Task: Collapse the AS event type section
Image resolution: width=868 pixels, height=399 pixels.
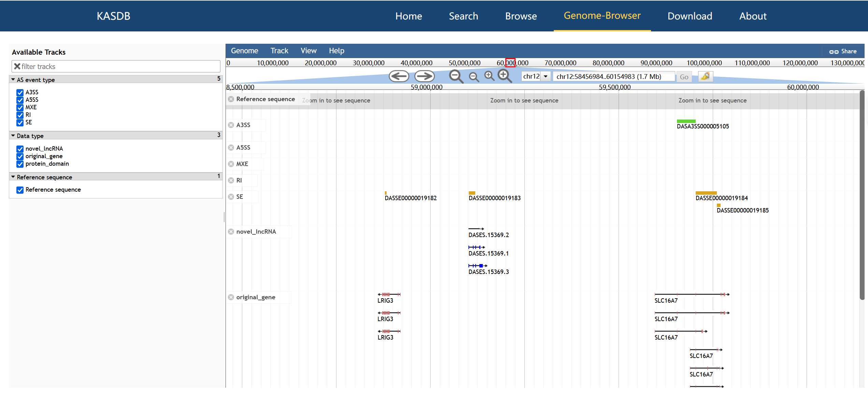Action: pyautogui.click(x=13, y=80)
